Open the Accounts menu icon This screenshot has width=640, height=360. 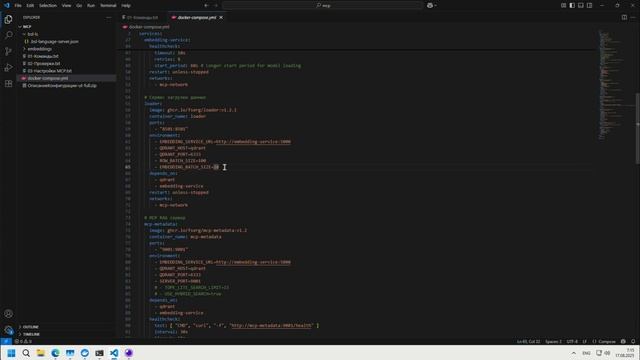9,313
